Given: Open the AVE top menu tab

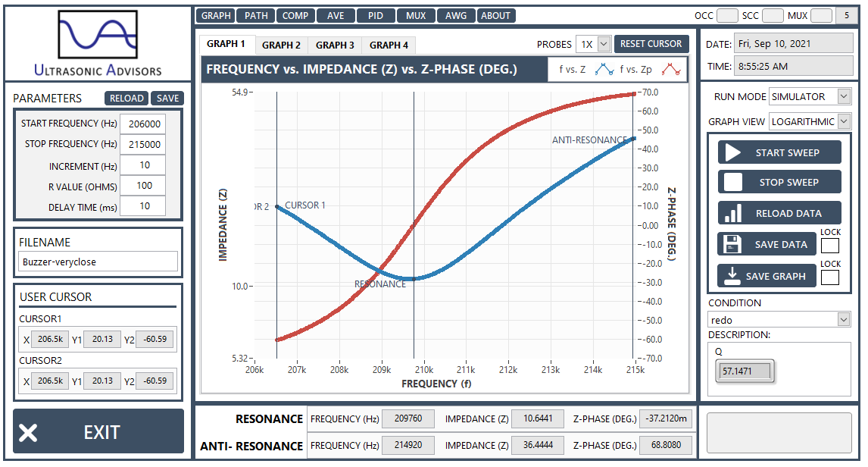Looking at the screenshot, I should (336, 15).
